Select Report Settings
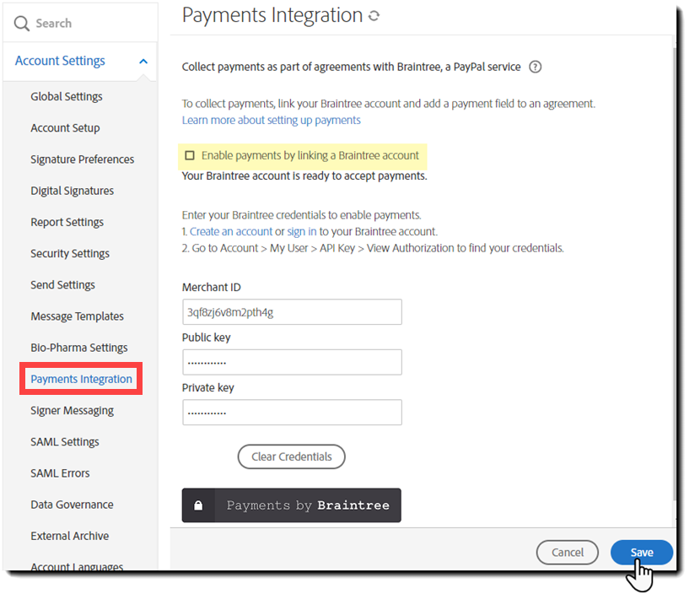The height and width of the screenshot is (594, 700). [67, 222]
